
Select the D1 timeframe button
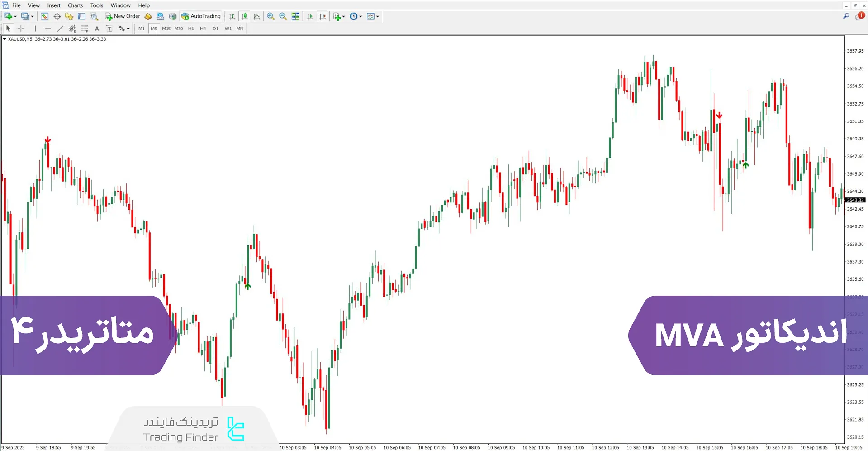click(215, 29)
